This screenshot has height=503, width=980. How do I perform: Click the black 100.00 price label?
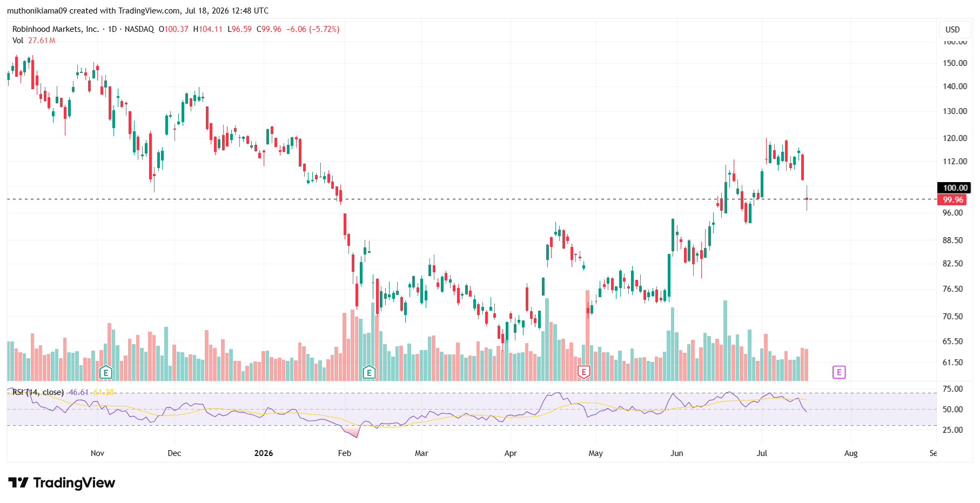(954, 188)
